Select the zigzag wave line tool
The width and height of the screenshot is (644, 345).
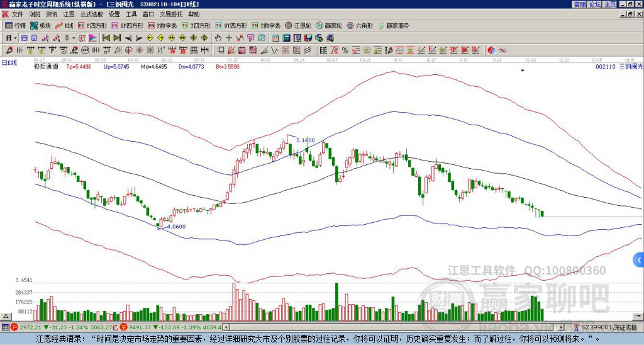click(274, 50)
